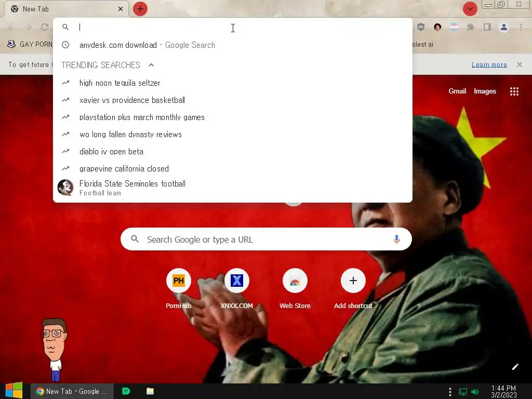Click the cartoon character desktop mascot
Screen dimensions: 532x399
click(x=54, y=350)
